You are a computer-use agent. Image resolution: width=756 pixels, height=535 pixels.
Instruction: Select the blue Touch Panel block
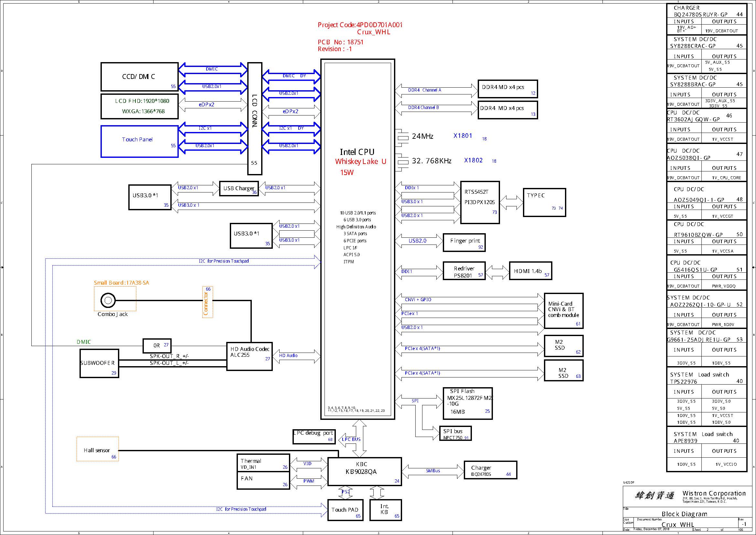point(139,141)
